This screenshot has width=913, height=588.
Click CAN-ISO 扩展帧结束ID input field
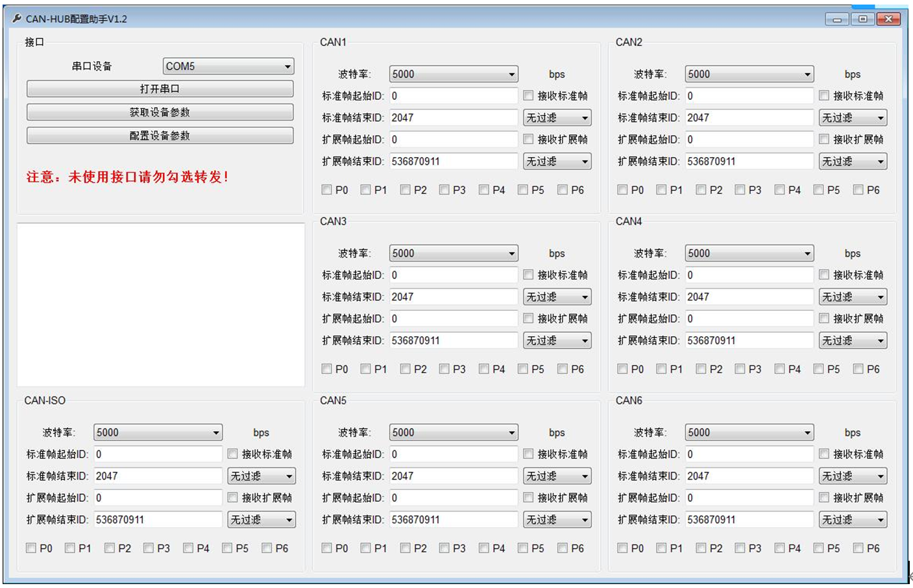tap(158, 519)
